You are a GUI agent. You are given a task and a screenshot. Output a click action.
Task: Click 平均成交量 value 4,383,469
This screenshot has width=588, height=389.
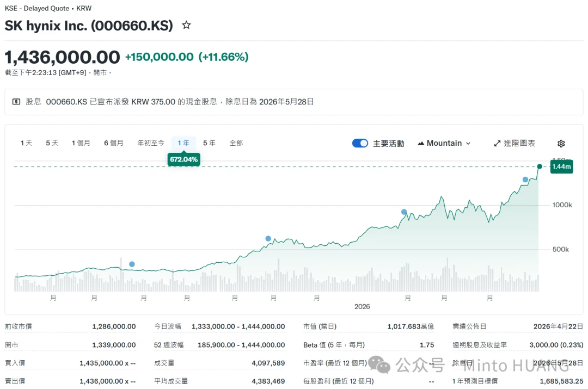(x=268, y=381)
